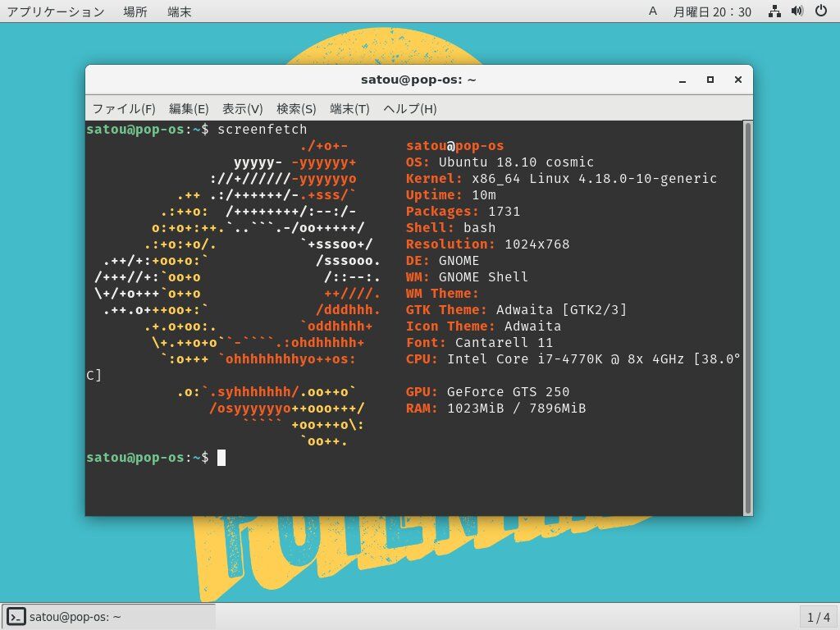Viewport: 840px width, 630px height.
Task: Open the ファイル(F) menu
Action: click(124, 109)
